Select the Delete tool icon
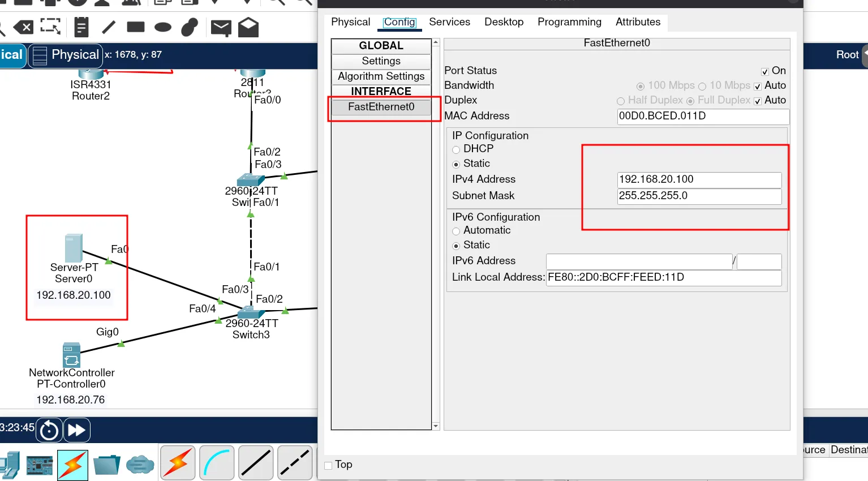This screenshot has width=868, height=481. (x=24, y=27)
